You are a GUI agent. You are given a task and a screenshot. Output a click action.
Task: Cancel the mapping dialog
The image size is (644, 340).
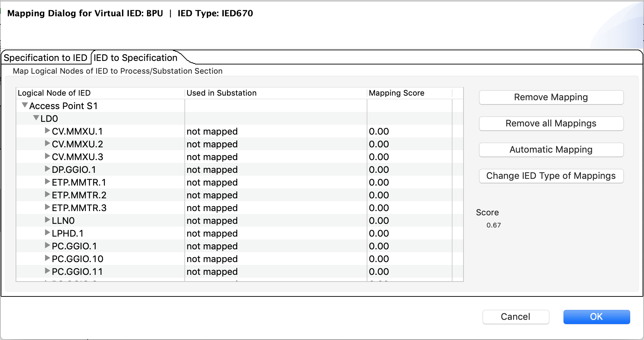(x=515, y=317)
